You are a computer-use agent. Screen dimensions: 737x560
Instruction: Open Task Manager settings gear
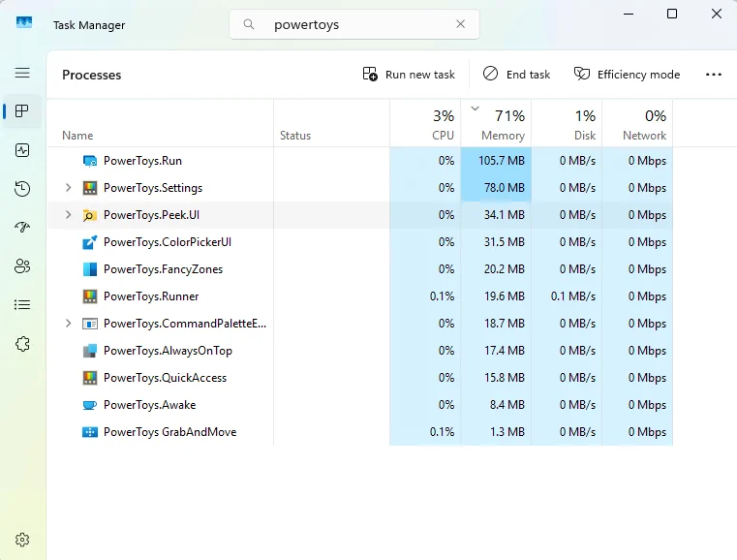(x=22, y=540)
